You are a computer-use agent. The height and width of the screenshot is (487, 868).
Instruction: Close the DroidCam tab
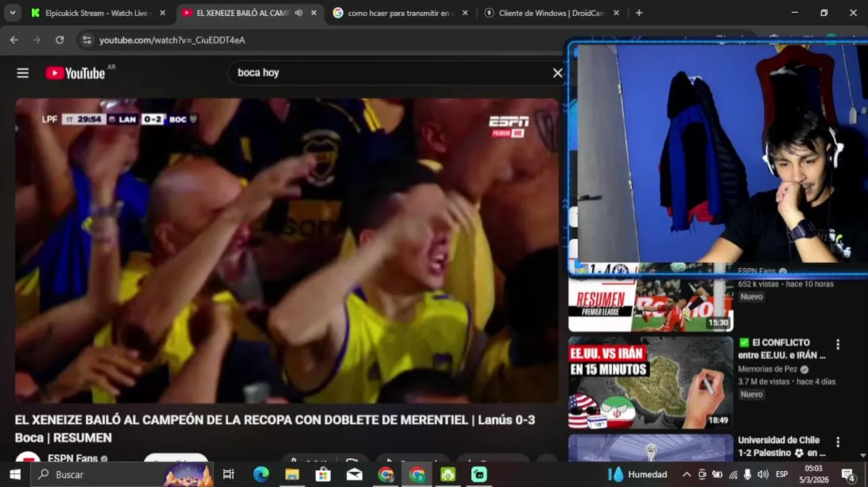pos(617,13)
